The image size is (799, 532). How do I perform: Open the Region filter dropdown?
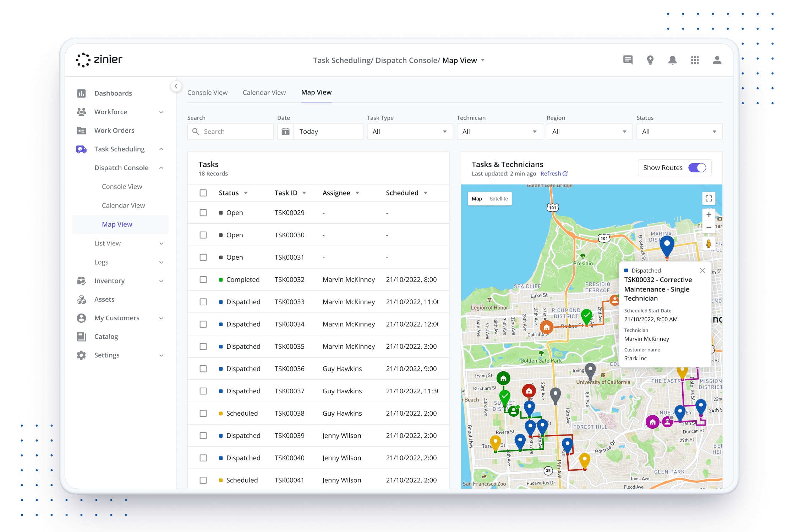[589, 132]
